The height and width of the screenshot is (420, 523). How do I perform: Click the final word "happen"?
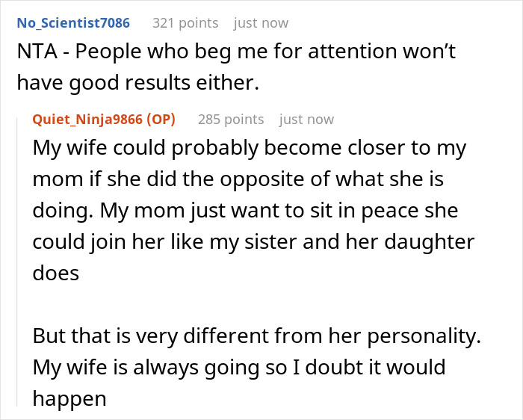click(x=69, y=399)
